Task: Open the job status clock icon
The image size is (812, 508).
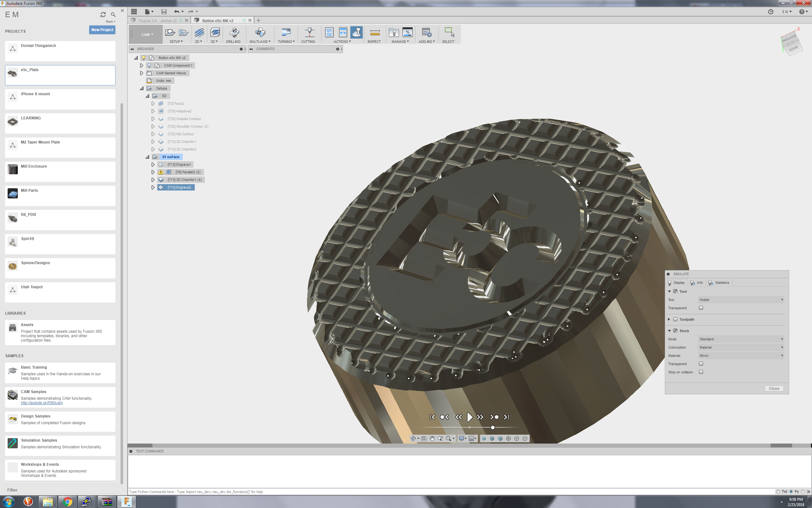Action: point(771,11)
